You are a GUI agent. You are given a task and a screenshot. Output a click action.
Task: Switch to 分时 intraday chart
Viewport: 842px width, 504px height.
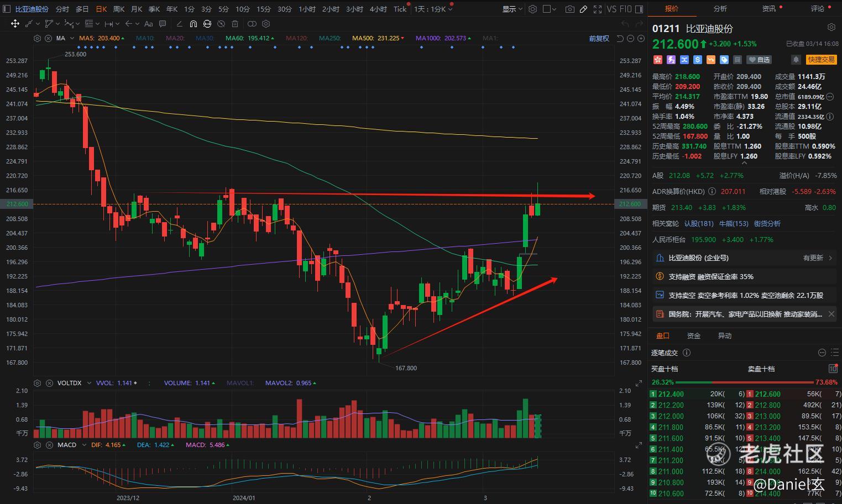click(62, 9)
